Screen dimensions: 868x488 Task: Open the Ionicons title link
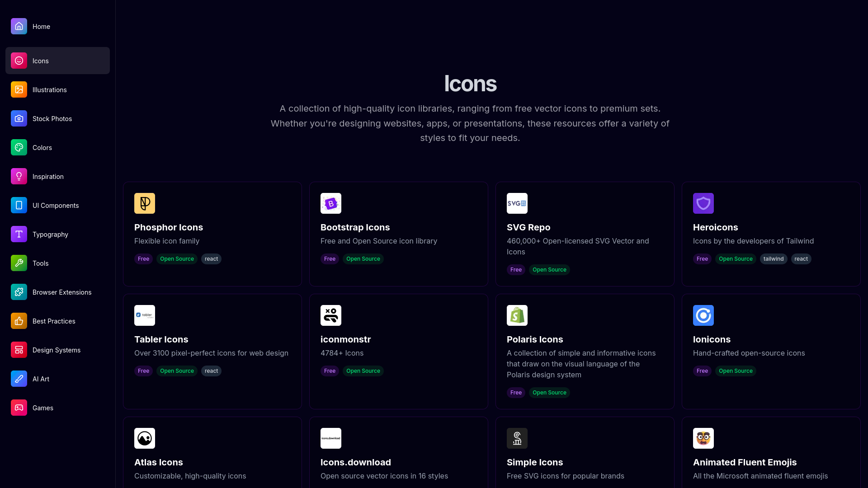tap(712, 339)
